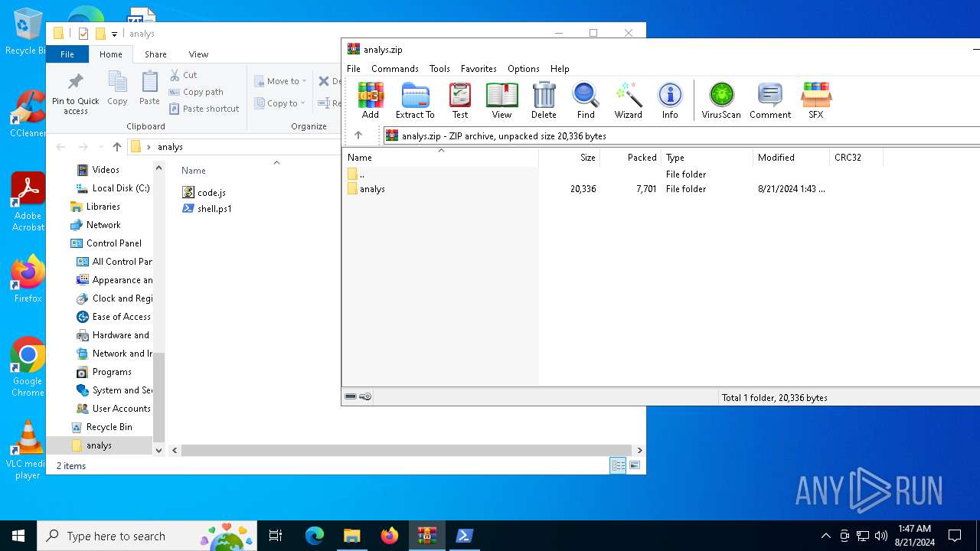Open the Windows Start menu
This screenshot has height=551, width=980.
[18, 536]
